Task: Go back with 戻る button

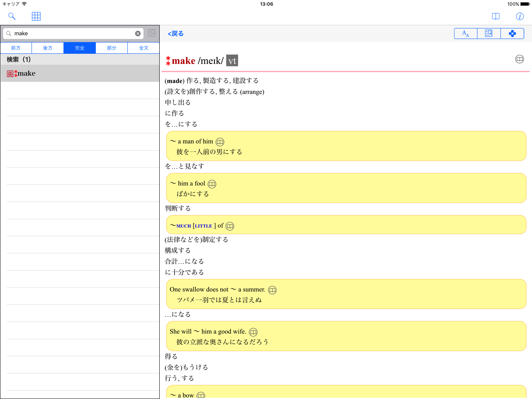Action: click(176, 34)
